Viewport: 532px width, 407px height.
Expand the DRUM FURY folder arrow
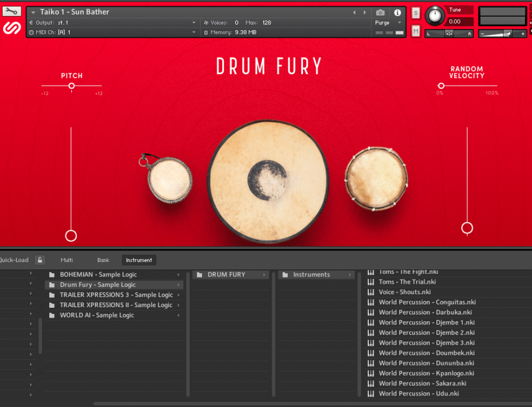click(x=264, y=274)
